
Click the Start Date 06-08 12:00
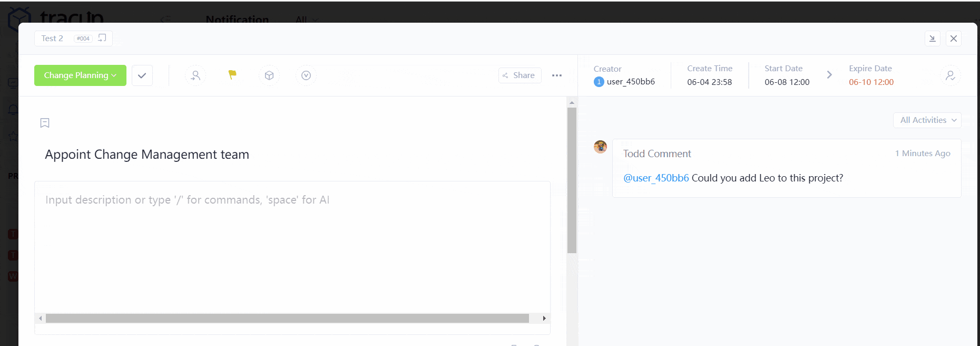pos(787,82)
